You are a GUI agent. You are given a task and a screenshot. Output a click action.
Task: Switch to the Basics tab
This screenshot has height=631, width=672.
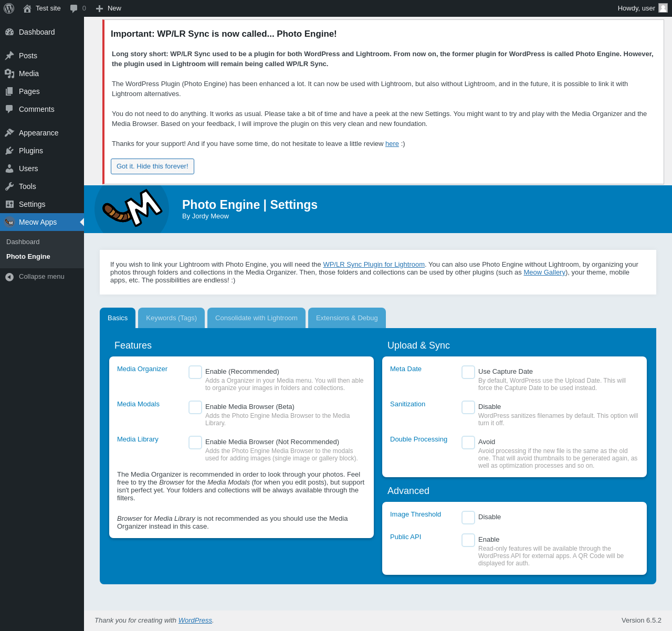click(118, 318)
